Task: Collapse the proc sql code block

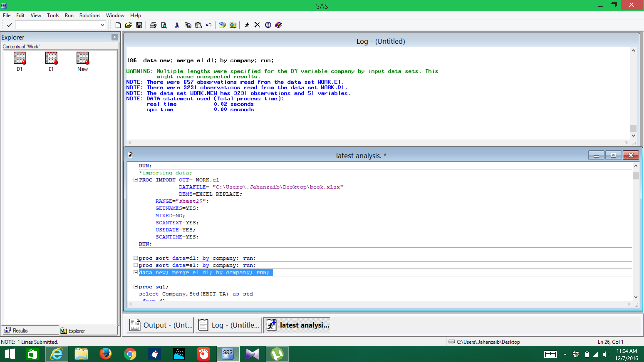Action: 136,287
